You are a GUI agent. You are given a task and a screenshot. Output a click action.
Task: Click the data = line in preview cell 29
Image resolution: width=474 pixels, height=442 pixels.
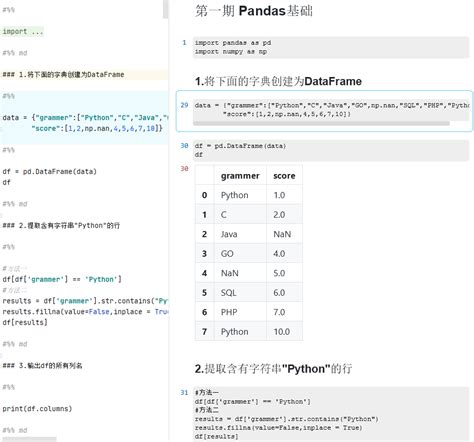coord(332,105)
